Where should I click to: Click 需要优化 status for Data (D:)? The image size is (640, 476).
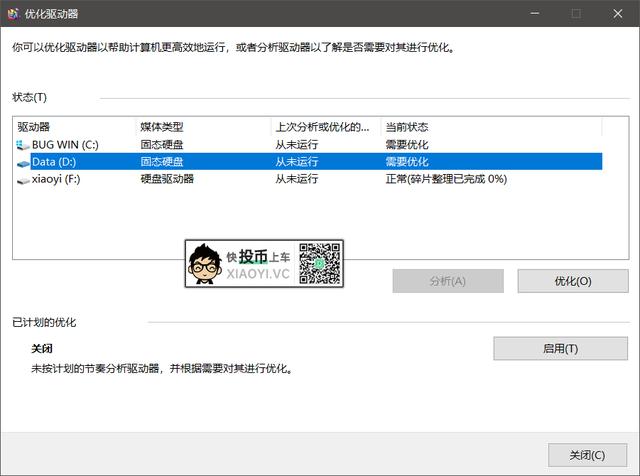click(x=407, y=162)
